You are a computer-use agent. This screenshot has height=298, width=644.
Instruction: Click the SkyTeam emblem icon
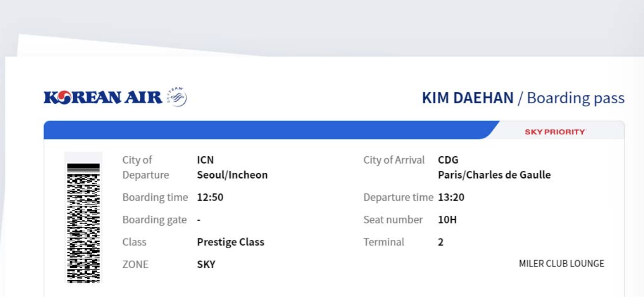[x=177, y=97]
